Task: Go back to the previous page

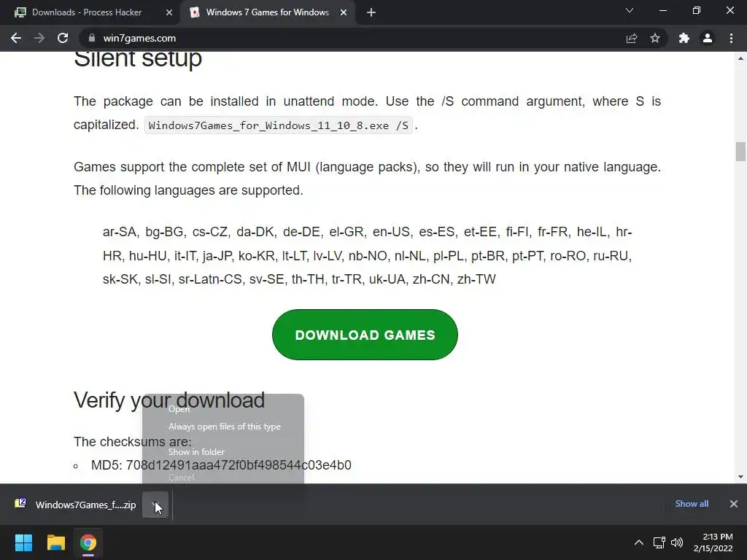Action: pyautogui.click(x=16, y=38)
